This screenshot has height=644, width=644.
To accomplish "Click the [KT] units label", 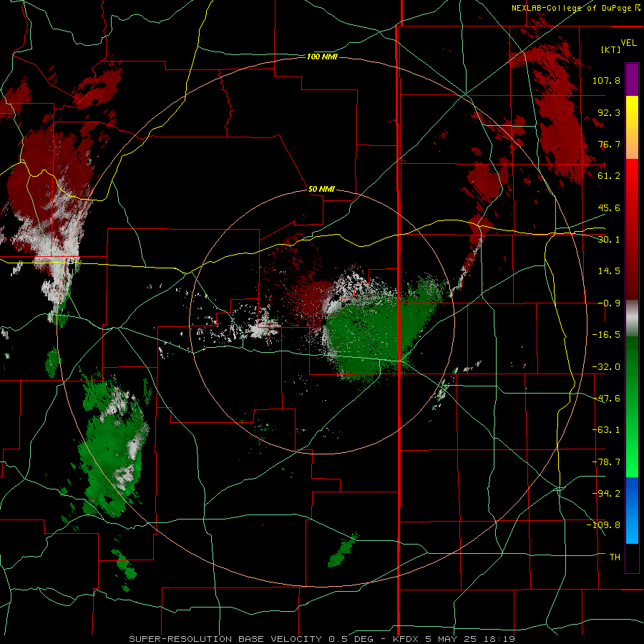I will point(611,49).
